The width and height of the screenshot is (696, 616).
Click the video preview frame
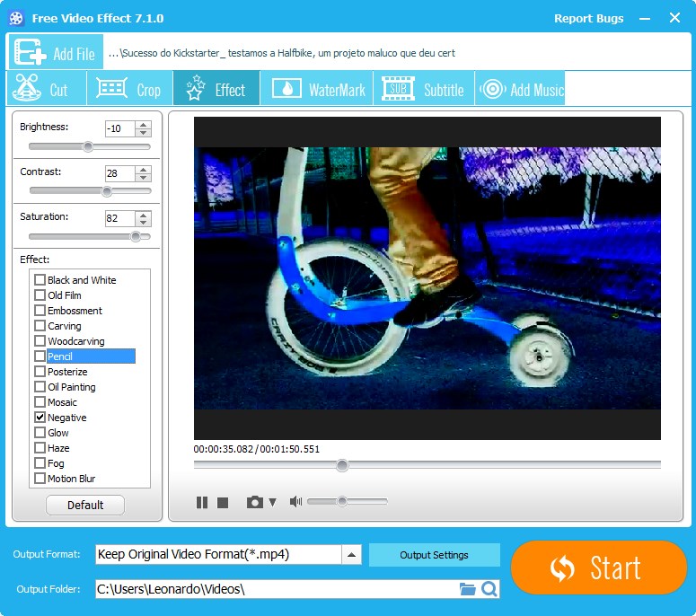(427, 278)
